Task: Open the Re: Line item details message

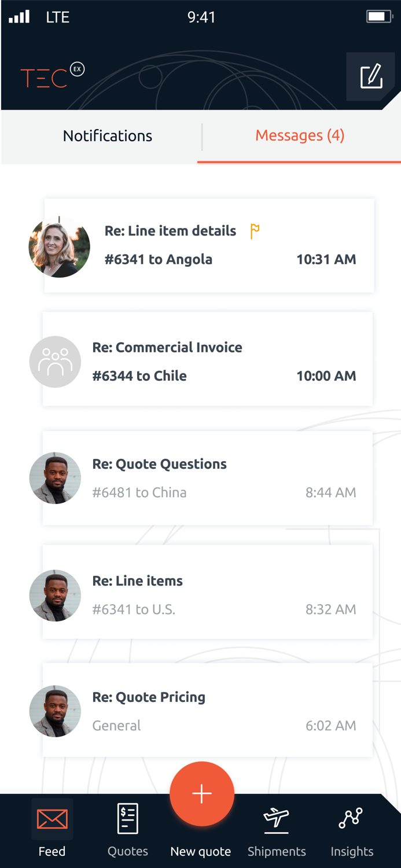Action: [231, 245]
